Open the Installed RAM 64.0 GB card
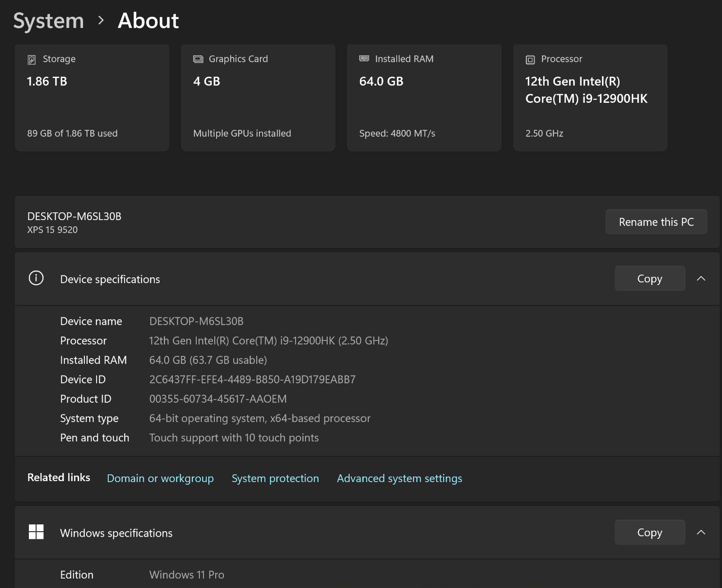Image resolution: width=722 pixels, height=588 pixels. [x=424, y=98]
